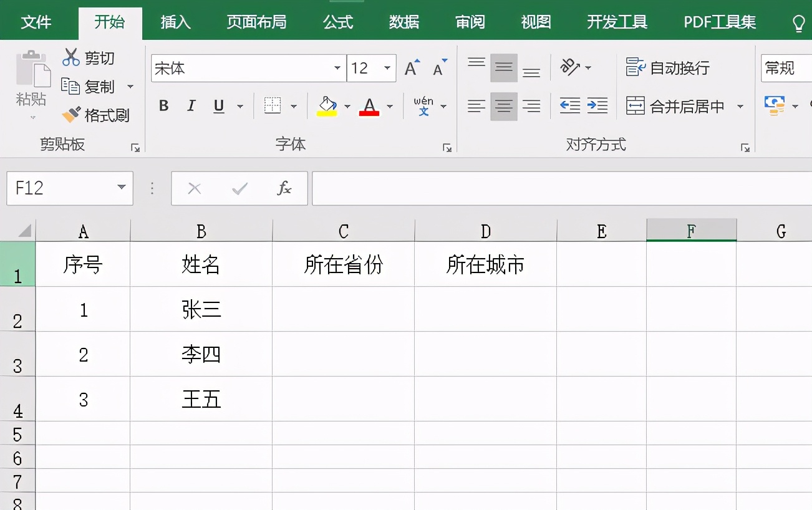Viewport: 812px width, 510px height.
Task: Click the Cut scissors icon
Action: click(x=70, y=57)
